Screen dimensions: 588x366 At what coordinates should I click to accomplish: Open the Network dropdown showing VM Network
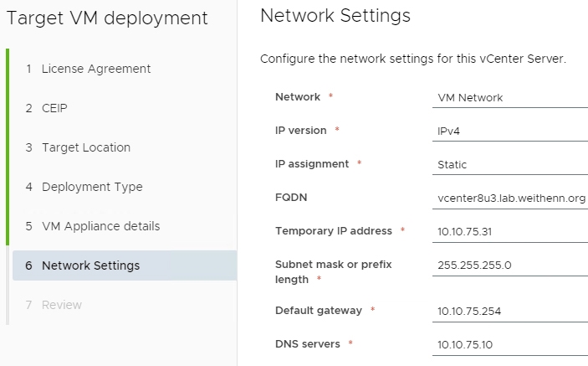coord(510,98)
